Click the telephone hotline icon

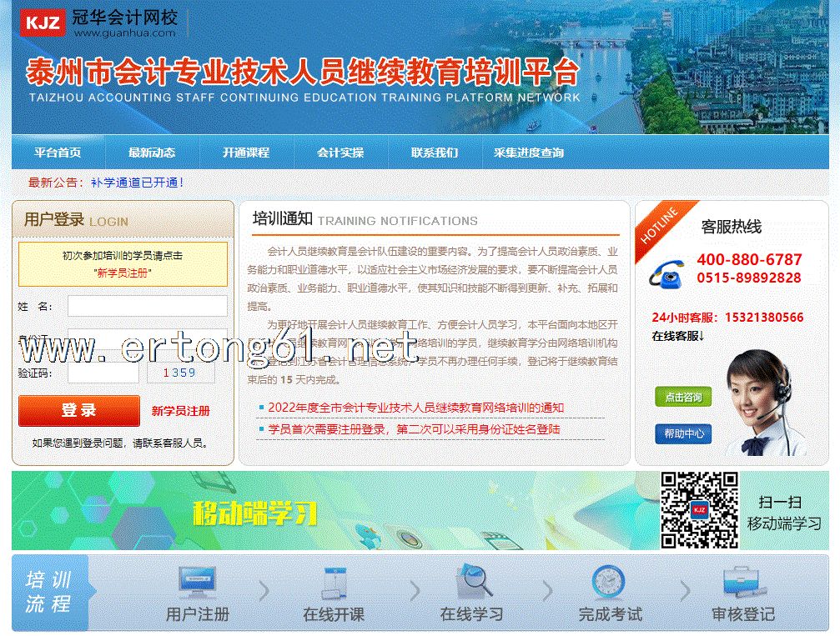point(667,274)
